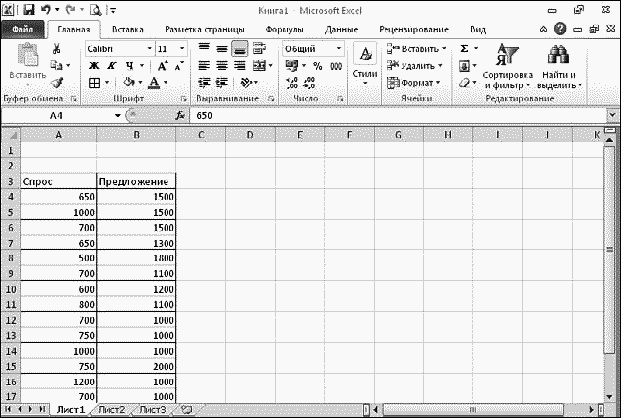This screenshot has width=621, height=418.
Task: Click the font color A swatch
Action: 150,83
